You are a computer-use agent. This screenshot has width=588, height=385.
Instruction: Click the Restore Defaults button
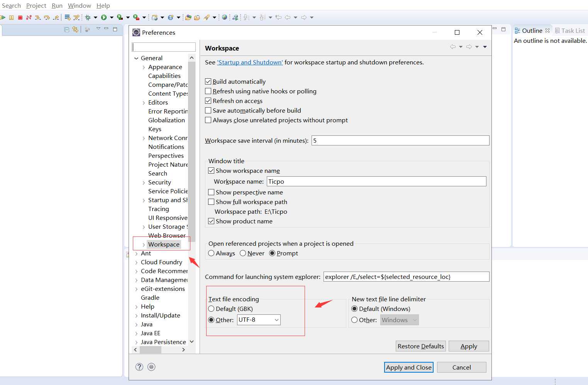[421, 346]
